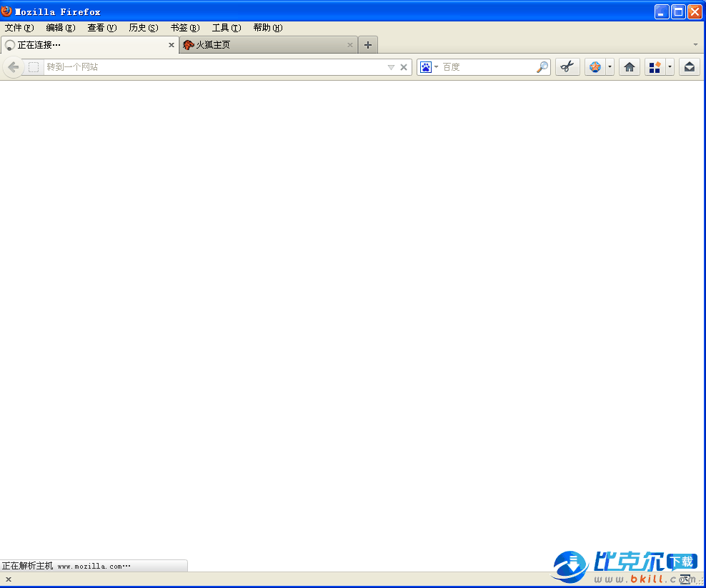Select the 正在连接… tab

coord(89,45)
